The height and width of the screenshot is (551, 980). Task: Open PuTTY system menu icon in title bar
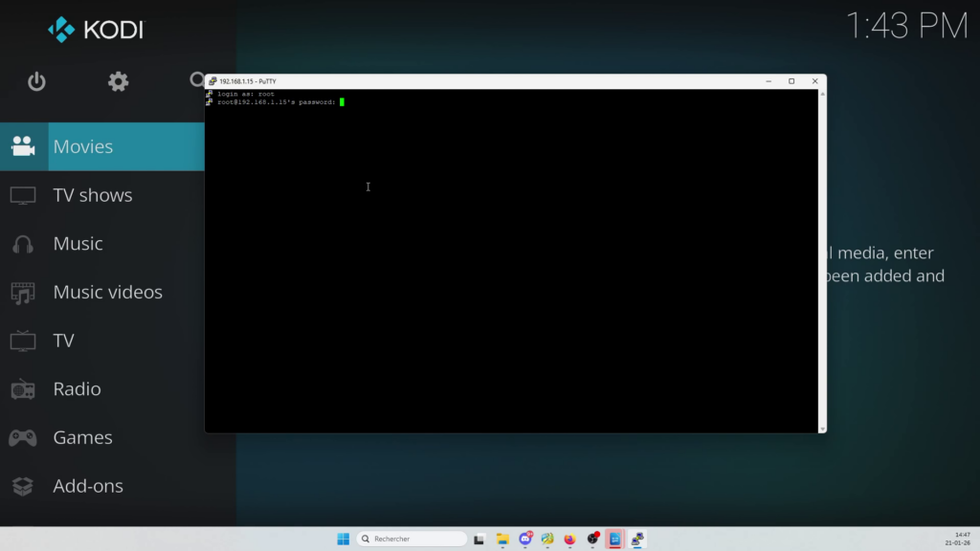[x=212, y=81]
